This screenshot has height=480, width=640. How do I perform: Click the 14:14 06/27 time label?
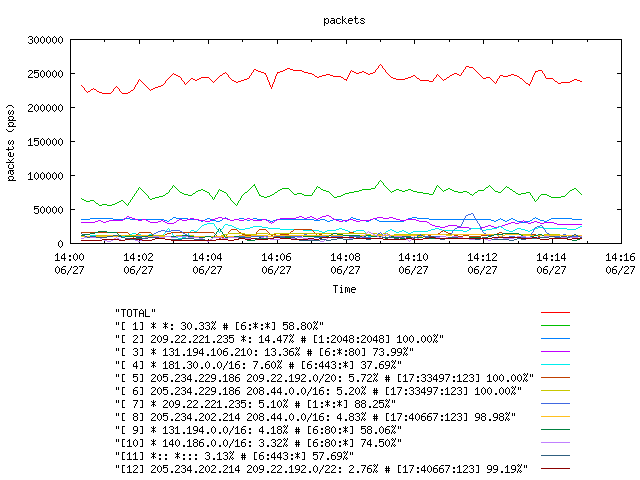point(551,264)
